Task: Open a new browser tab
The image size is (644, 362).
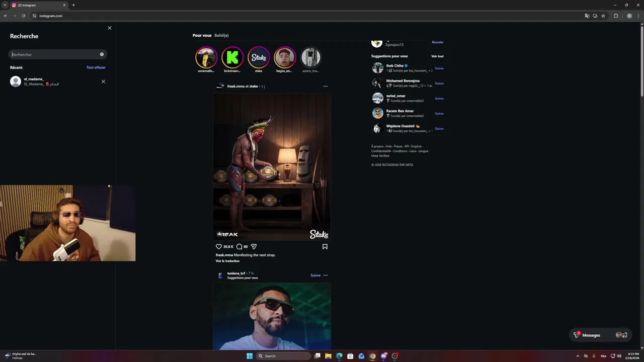Action: pos(73,5)
